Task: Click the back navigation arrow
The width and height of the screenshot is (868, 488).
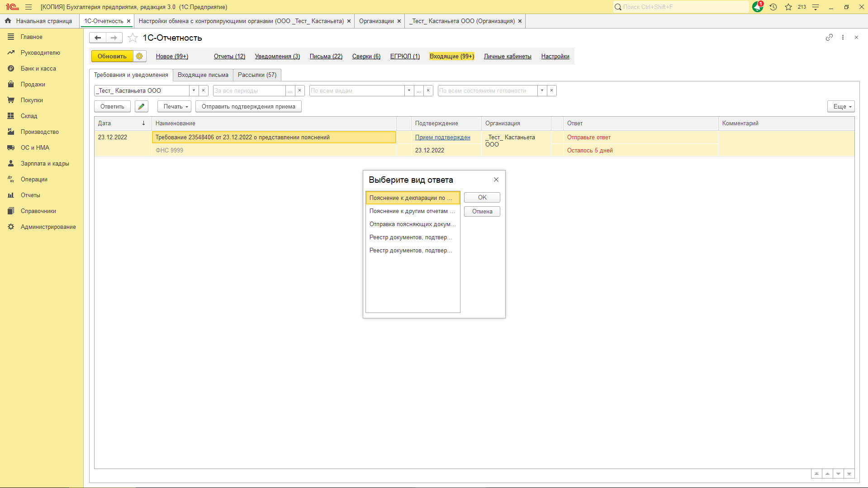Action: pos(98,38)
